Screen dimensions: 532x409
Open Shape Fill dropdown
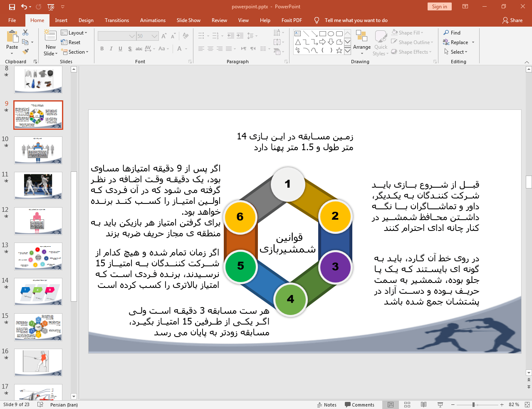407,32
